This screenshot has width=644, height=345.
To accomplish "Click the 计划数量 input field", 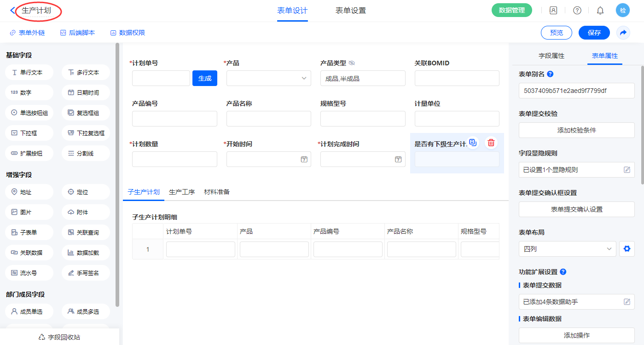I will click(174, 159).
